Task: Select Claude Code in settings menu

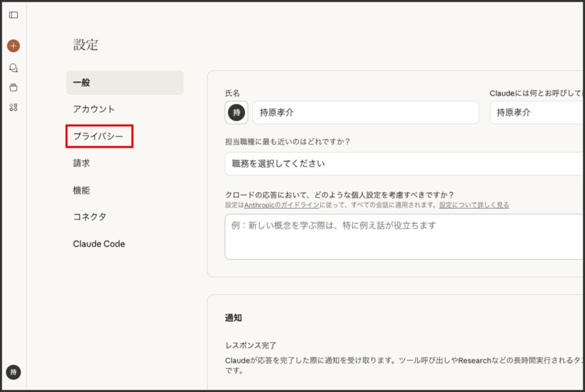Action: 99,244
